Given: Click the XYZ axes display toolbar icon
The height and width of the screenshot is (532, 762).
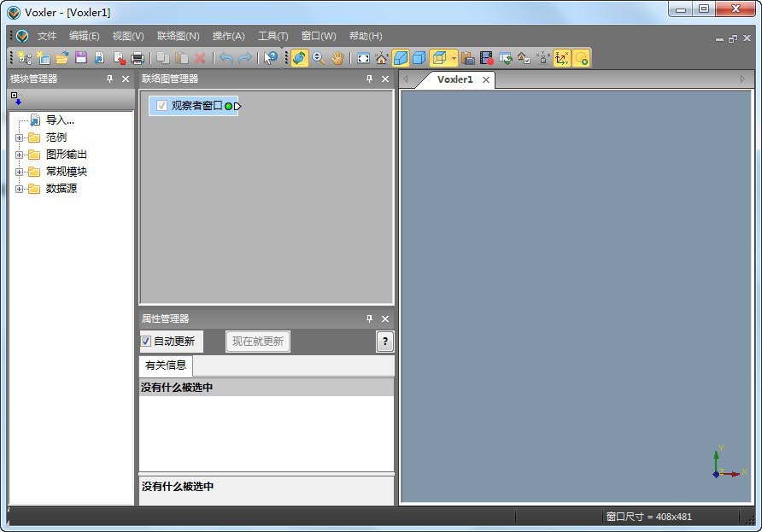Looking at the screenshot, I should click(560, 57).
